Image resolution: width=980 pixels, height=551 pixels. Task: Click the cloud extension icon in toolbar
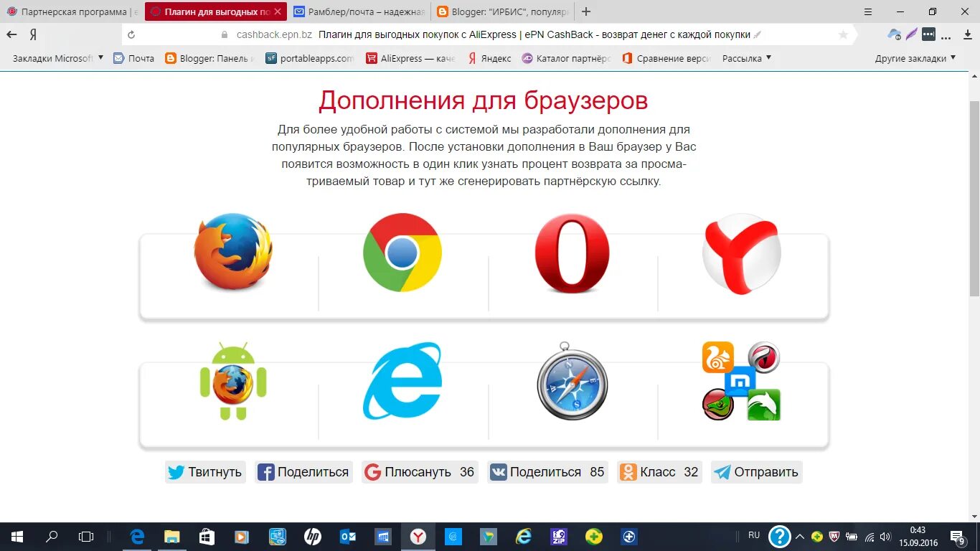(895, 34)
